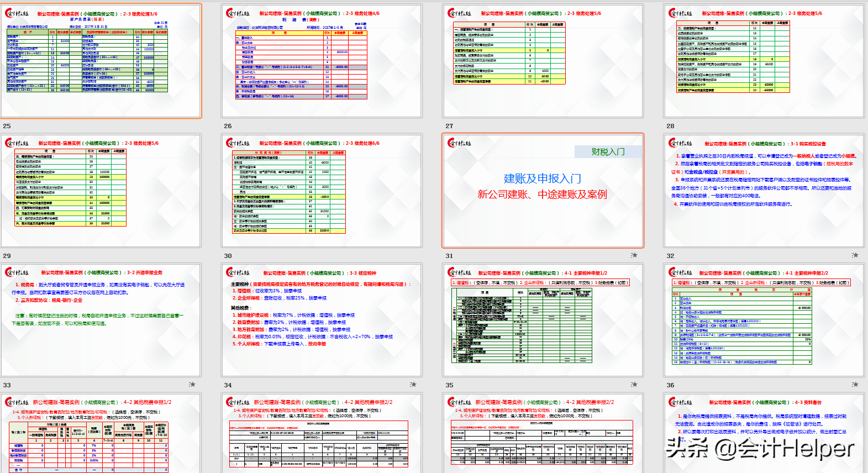Click slide number label "30"
Viewport: 868px width, 473px height.
[228, 256]
